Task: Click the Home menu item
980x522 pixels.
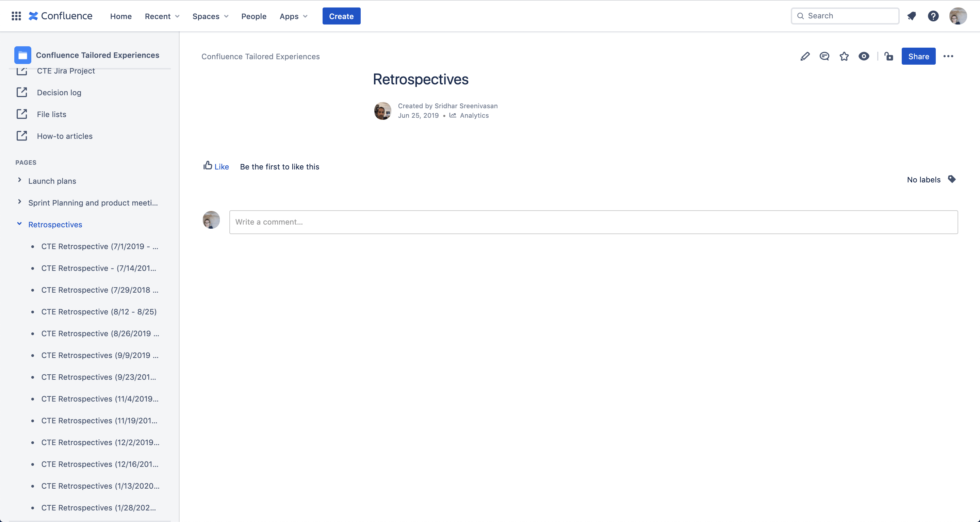Action: pos(120,16)
